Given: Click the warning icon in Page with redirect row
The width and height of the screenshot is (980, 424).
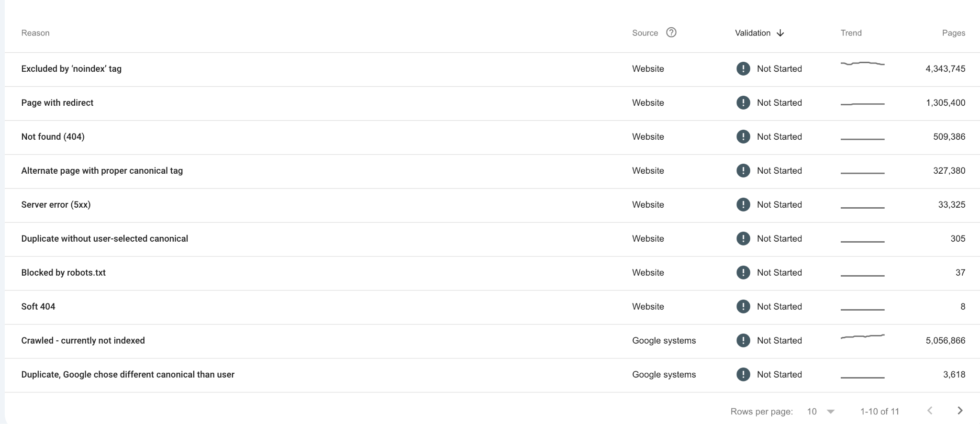Looking at the screenshot, I should 743,102.
